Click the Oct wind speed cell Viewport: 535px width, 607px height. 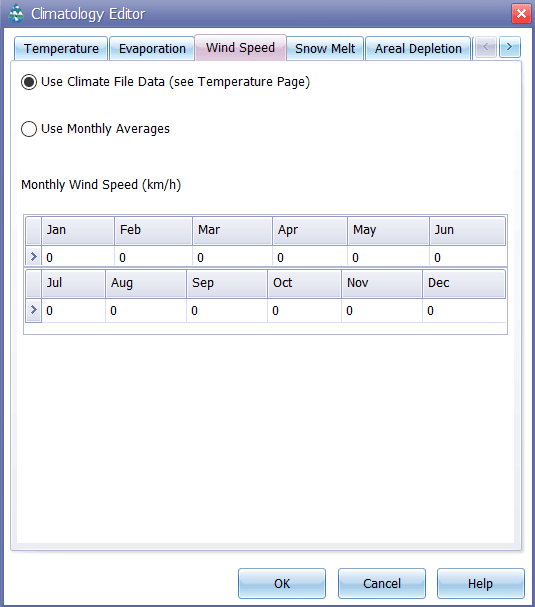coord(305,310)
